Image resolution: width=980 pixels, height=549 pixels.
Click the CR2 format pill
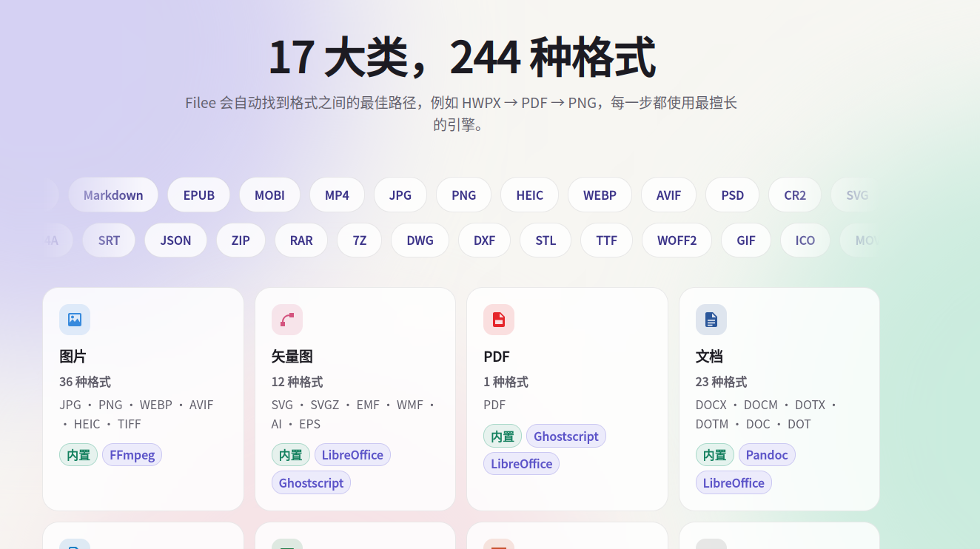(x=795, y=195)
